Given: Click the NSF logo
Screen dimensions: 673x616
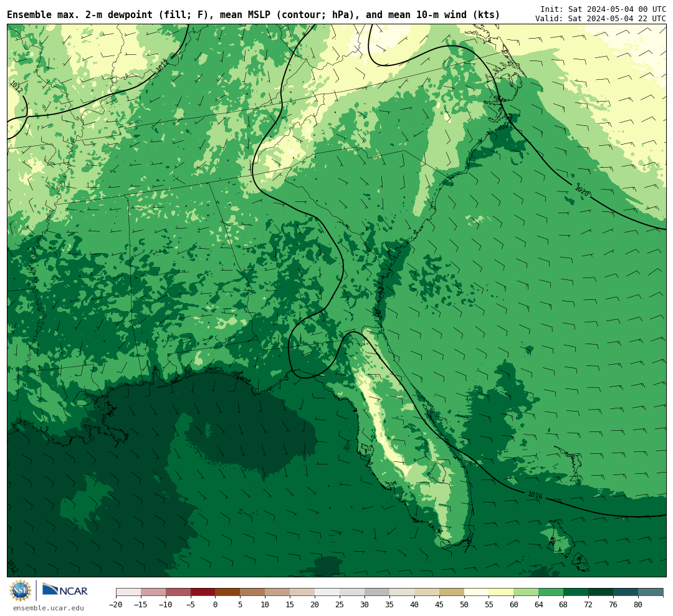Looking at the screenshot, I should pyautogui.click(x=21, y=590).
